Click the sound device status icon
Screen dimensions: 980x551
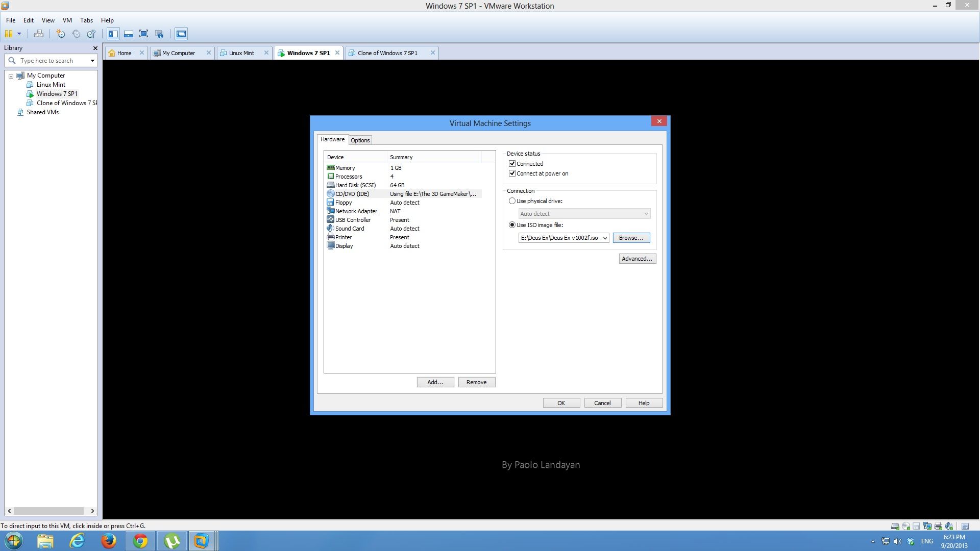point(949,526)
